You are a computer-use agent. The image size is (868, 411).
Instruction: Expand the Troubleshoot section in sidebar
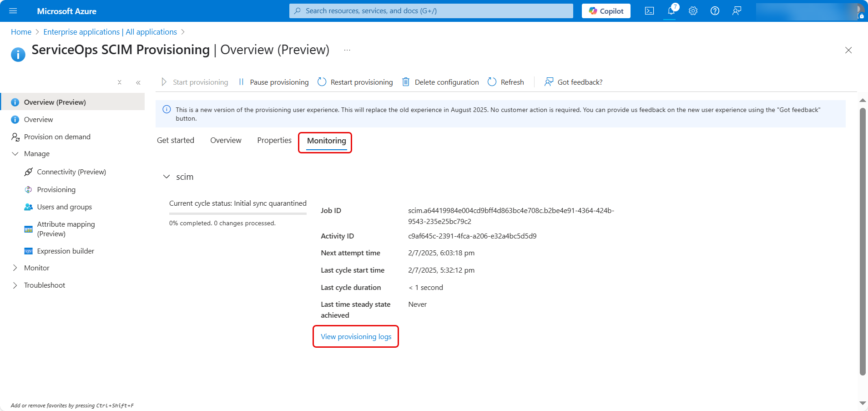pos(15,285)
